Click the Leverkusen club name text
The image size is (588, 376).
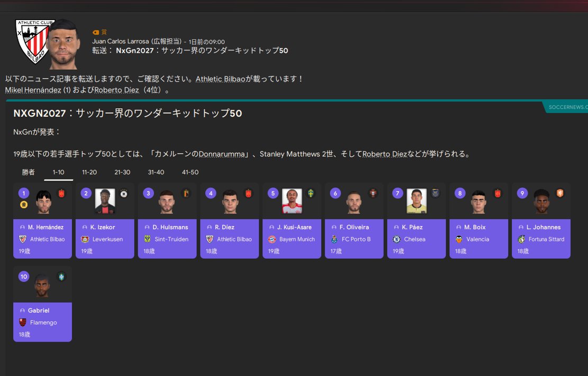click(108, 239)
